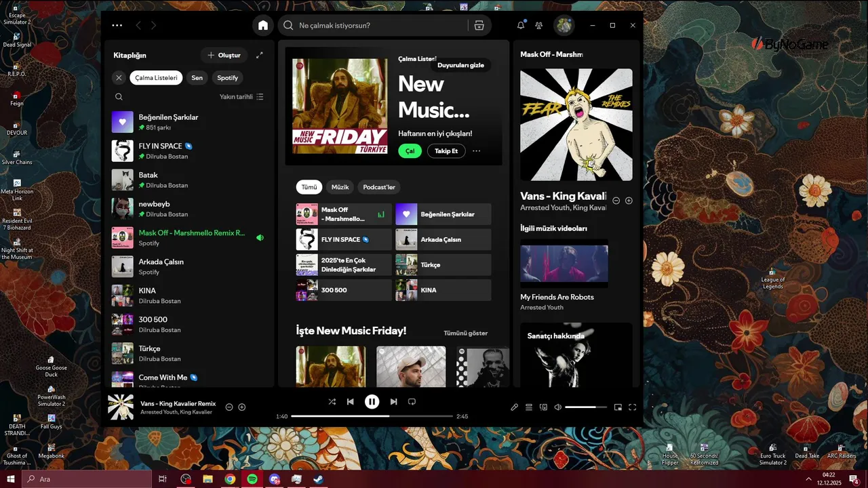Hide this track with minus icon in bottom bar

click(x=229, y=407)
